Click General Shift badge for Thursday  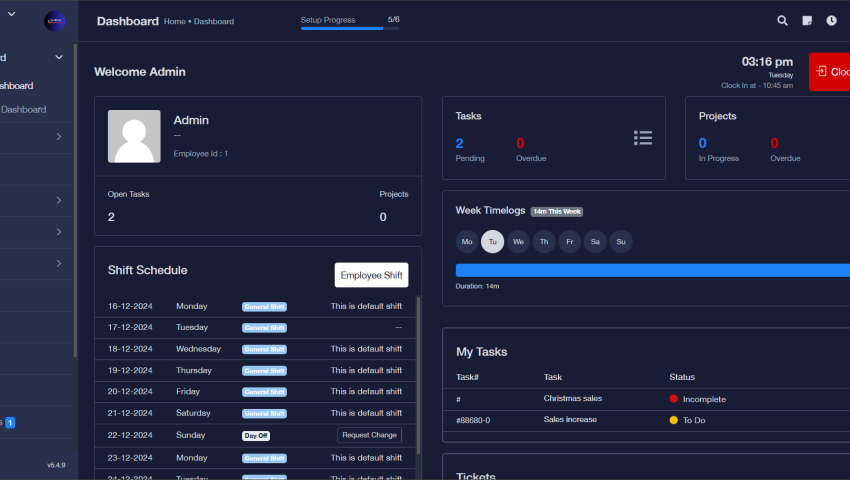pos(265,371)
